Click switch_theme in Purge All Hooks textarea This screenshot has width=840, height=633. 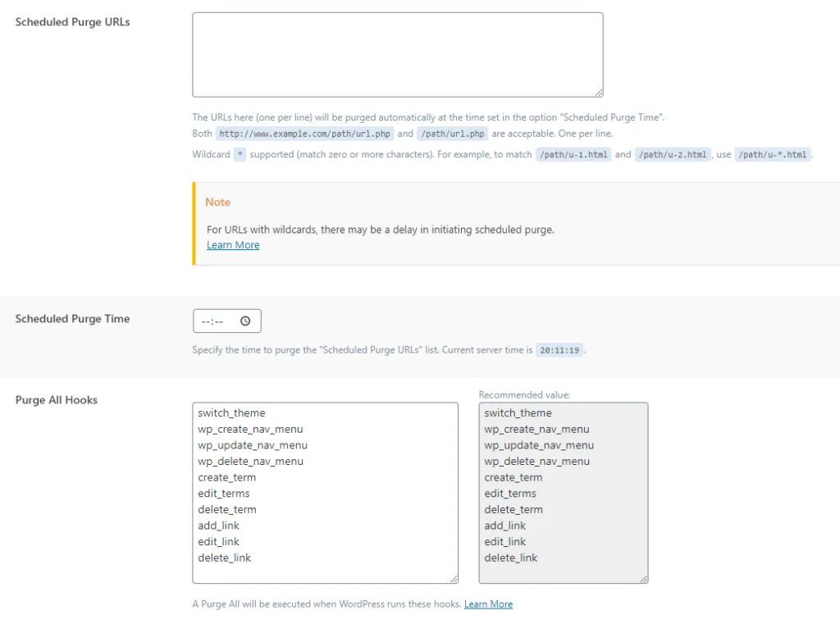click(231, 413)
